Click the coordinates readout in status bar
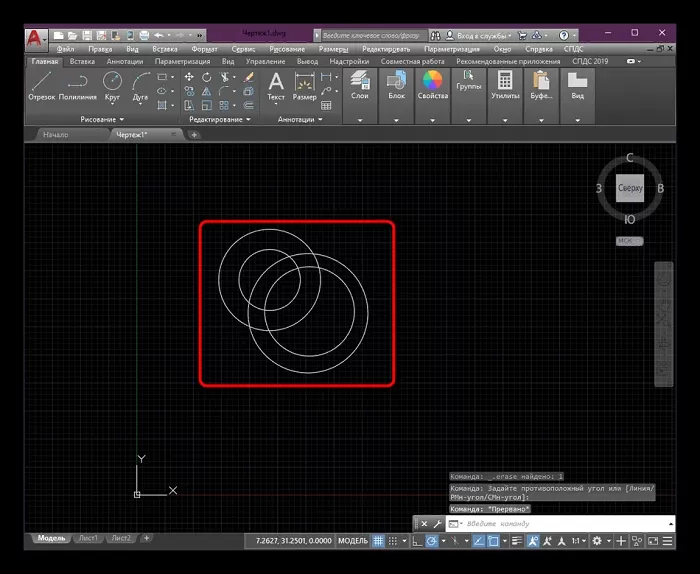The image size is (700, 574). [x=293, y=541]
